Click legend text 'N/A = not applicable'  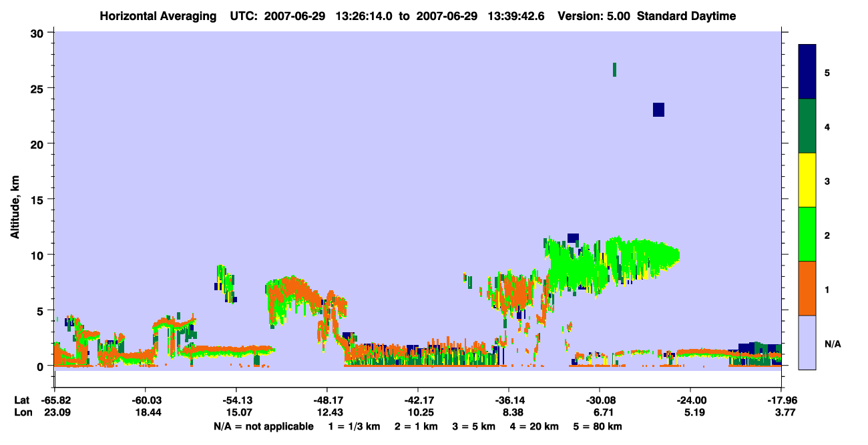click(263, 426)
